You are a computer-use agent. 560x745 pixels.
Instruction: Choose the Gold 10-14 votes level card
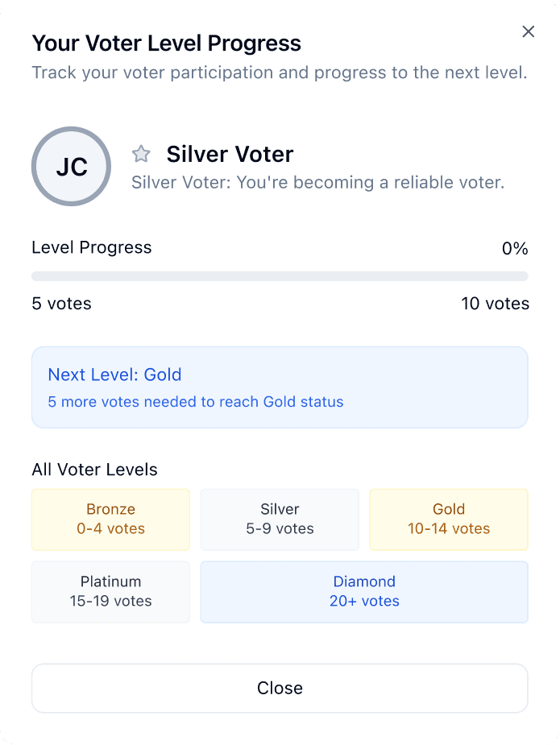click(449, 519)
